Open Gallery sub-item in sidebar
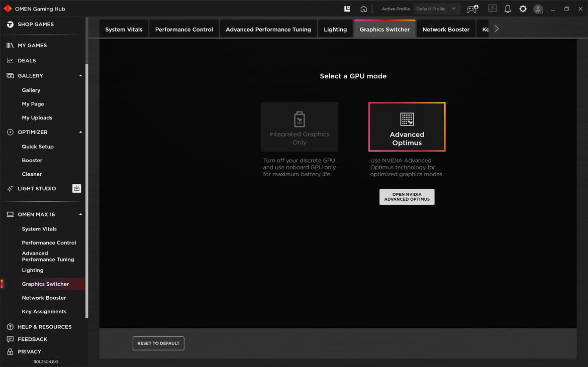The width and height of the screenshot is (588, 367). coord(31,90)
